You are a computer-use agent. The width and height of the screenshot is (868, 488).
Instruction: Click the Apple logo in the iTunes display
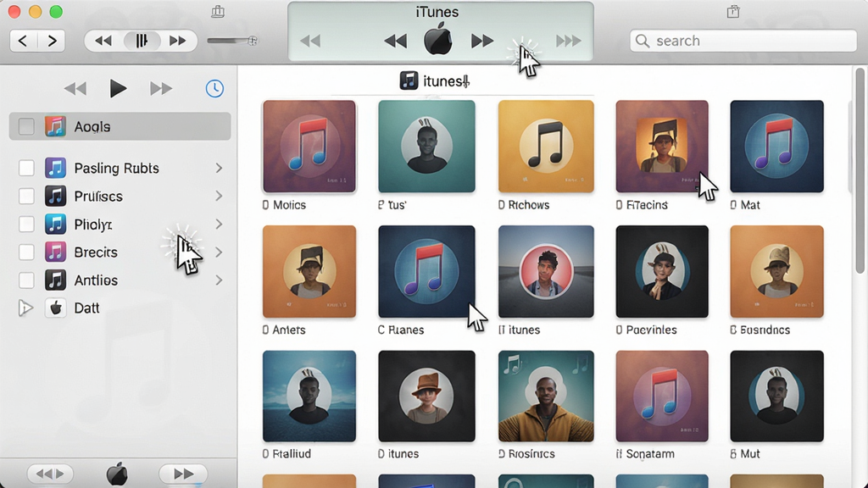point(438,39)
